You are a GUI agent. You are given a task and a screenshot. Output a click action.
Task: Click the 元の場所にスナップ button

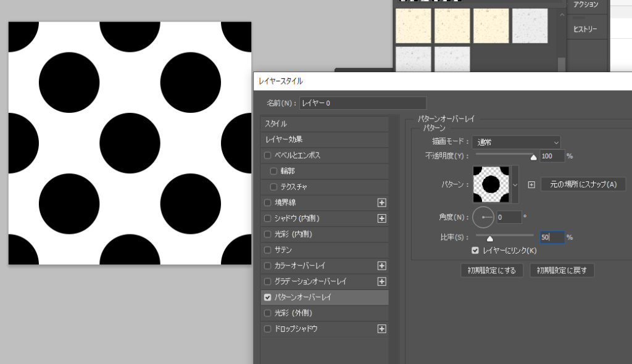(x=583, y=184)
